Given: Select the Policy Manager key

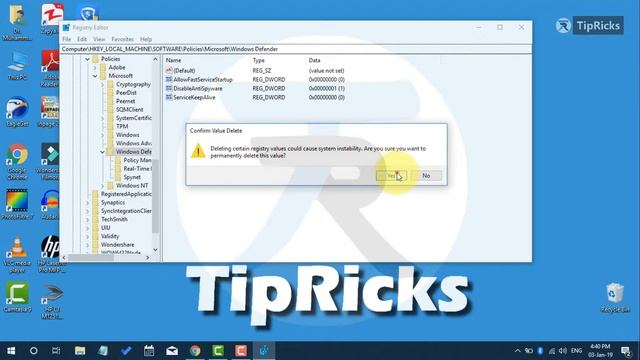Looking at the screenshot, I should pos(137,160).
